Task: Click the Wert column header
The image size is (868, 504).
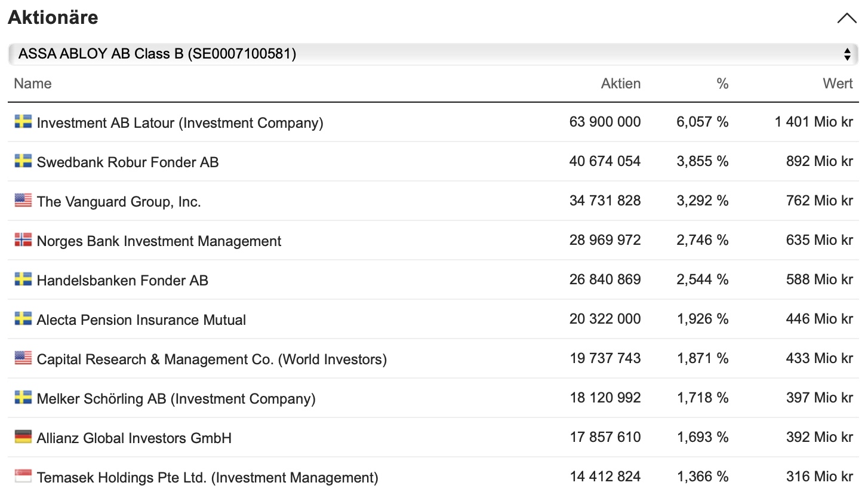Action: [x=838, y=84]
